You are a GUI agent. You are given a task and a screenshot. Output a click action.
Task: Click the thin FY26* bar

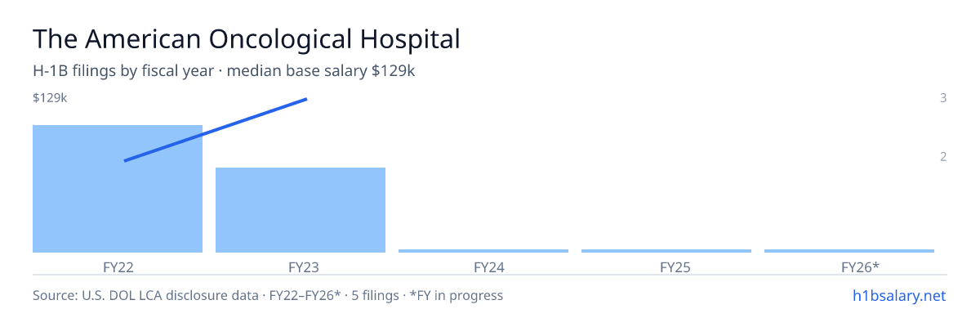pyautogui.click(x=849, y=251)
